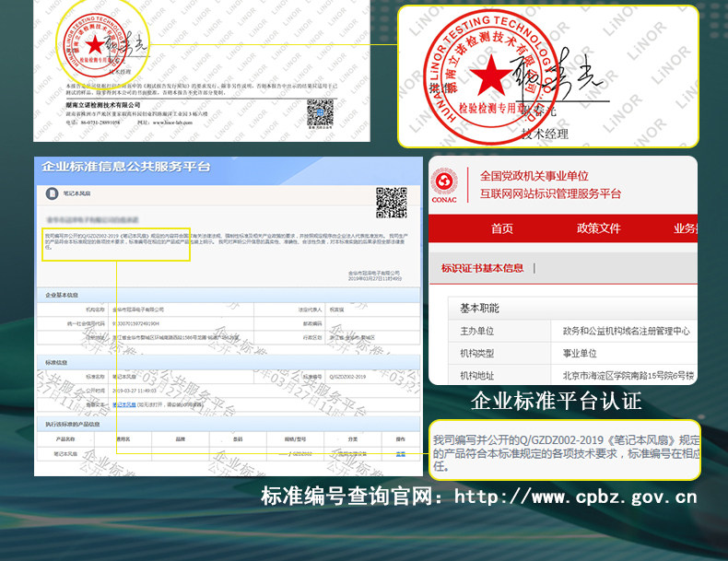Click the 主办单位 row label

coord(476,331)
